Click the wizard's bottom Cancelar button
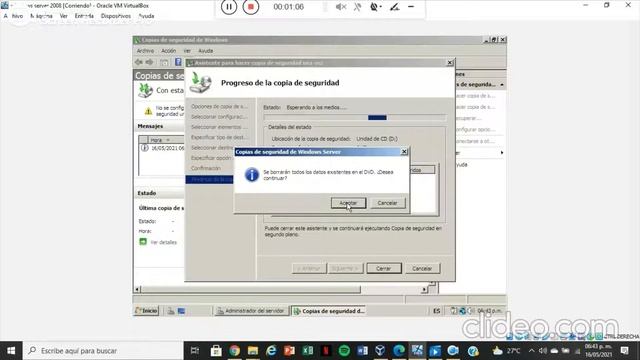The image size is (640, 360). pyautogui.click(x=422, y=269)
